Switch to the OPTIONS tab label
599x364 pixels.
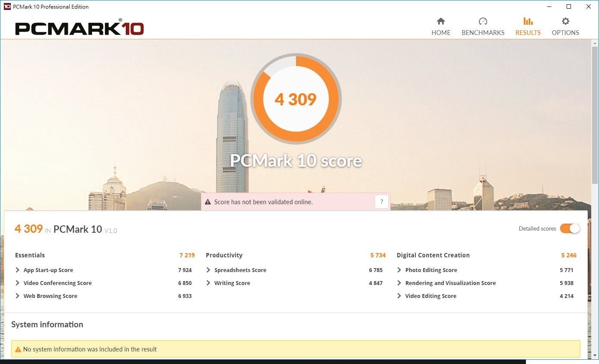tap(565, 32)
